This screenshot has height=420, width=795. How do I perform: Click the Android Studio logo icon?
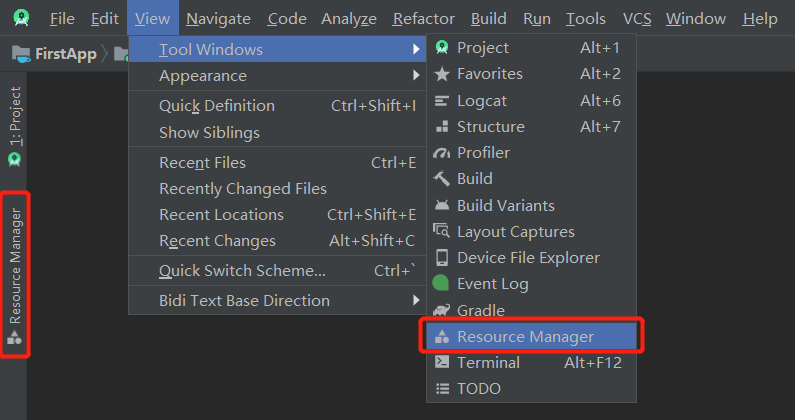(21, 18)
